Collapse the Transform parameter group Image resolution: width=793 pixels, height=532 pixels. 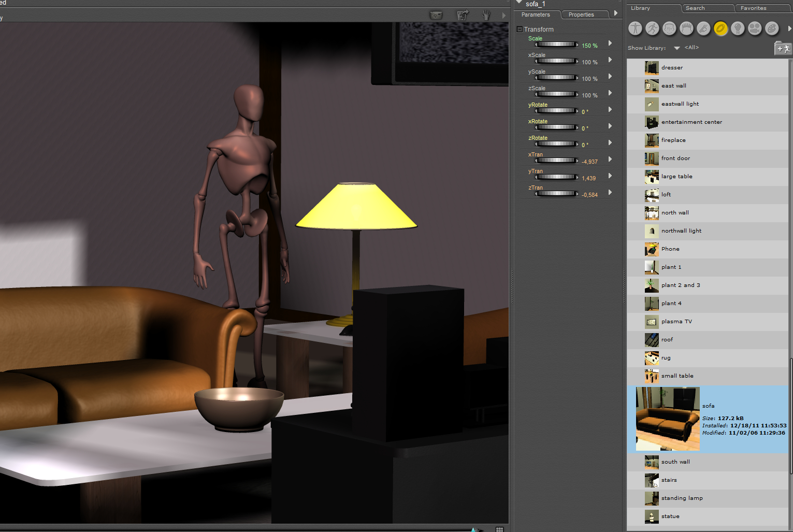(x=520, y=30)
